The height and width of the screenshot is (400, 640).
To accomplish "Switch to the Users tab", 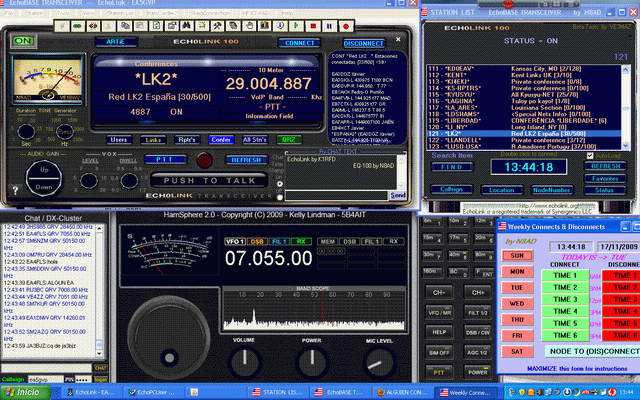I will 119,140.
